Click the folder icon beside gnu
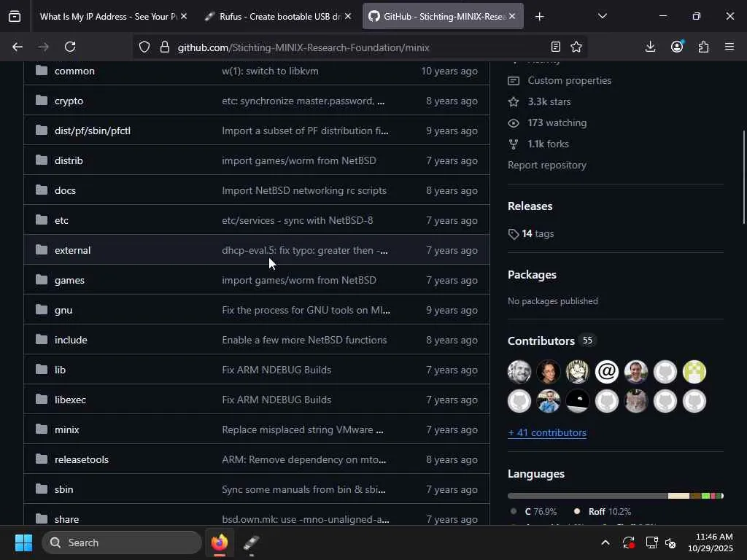The width and height of the screenshot is (747, 560). pos(42,309)
